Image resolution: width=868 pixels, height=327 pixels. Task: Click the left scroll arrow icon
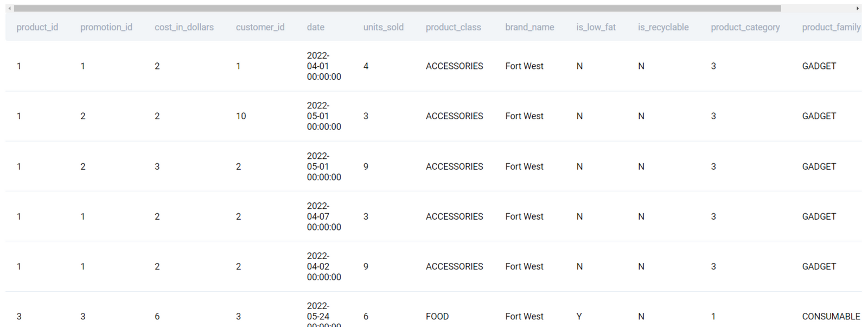click(10, 9)
